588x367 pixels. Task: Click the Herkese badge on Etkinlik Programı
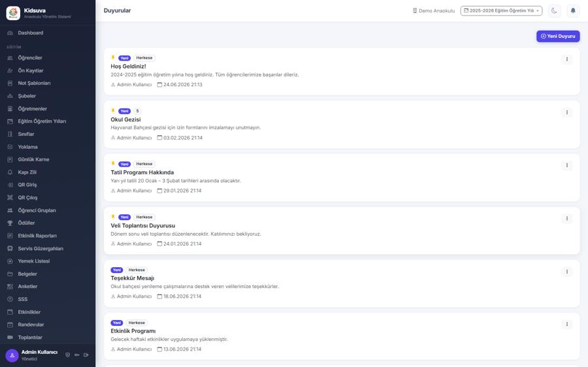click(137, 323)
